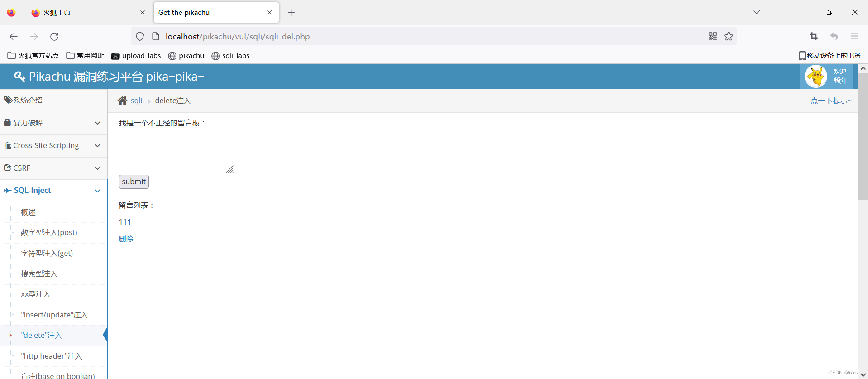Image resolution: width=868 pixels, height=379 pixels.
Task: Close the 火狐主页 tab
Action: (x=143, y=13)
